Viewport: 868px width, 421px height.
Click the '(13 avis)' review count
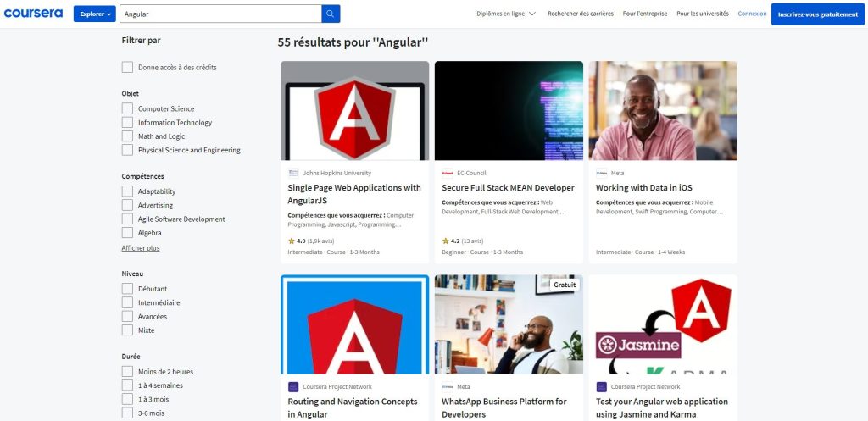472,241
